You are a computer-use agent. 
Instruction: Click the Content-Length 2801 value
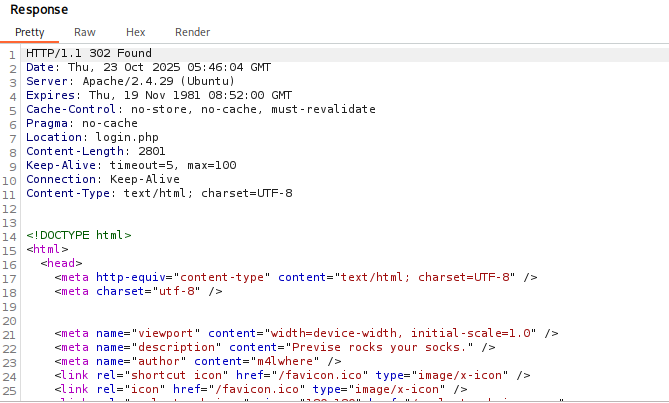pyautogui.click(x=138, y=151)
